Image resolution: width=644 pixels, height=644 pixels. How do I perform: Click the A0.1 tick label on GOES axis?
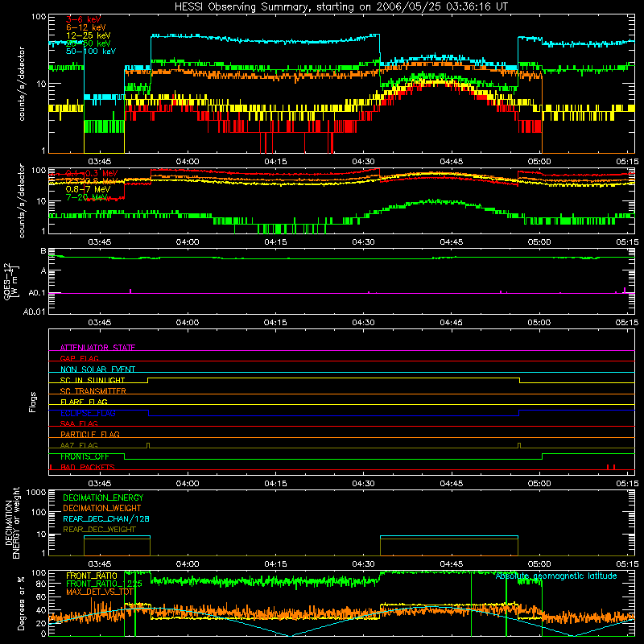tap(36, 293)
